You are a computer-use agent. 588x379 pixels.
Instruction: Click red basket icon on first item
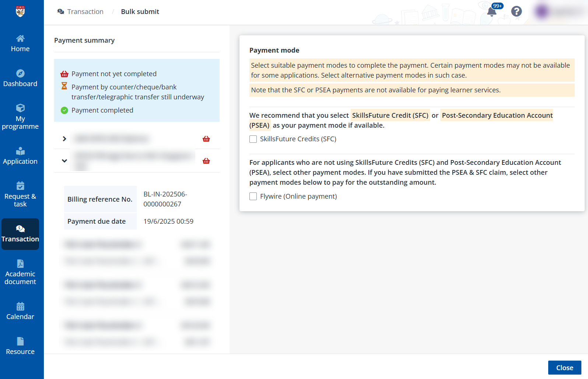206,139
